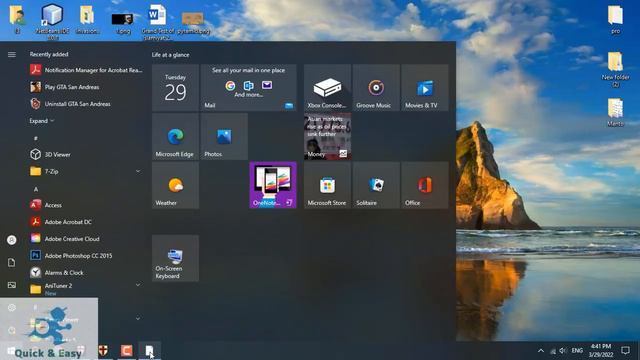Select the pro folder on desktop
This screenshot has height=360, width=640.
coord(616,19)
